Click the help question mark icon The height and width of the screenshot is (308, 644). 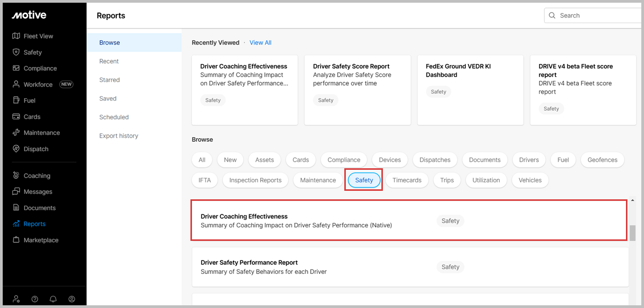tap(35, 299)
